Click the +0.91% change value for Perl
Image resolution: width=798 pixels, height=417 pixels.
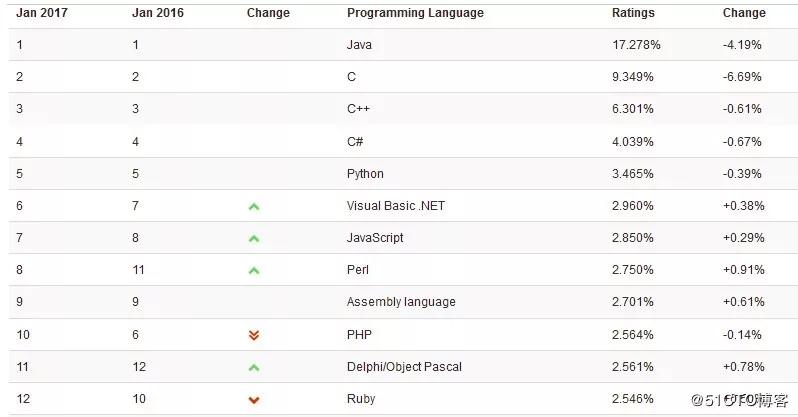tap(744, 270)
